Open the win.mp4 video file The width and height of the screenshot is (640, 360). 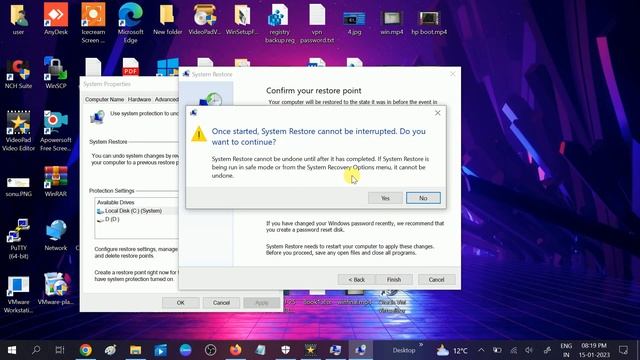391,23
